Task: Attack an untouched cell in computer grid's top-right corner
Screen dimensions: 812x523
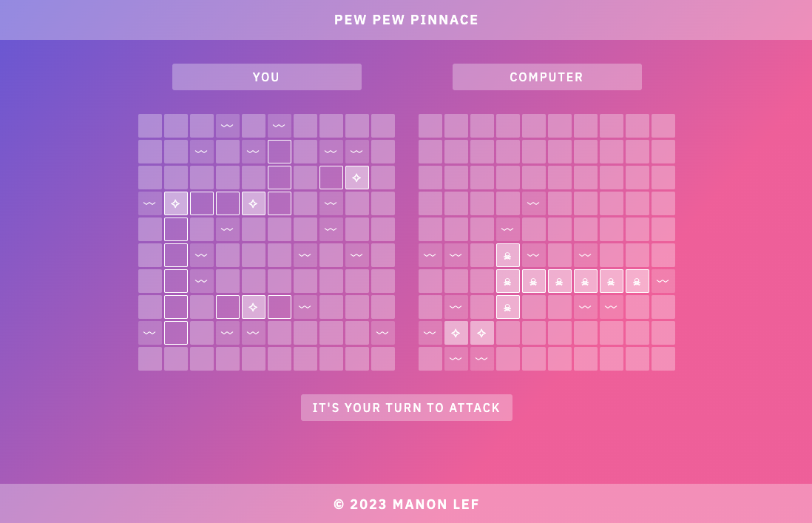Action: point(663,125)
